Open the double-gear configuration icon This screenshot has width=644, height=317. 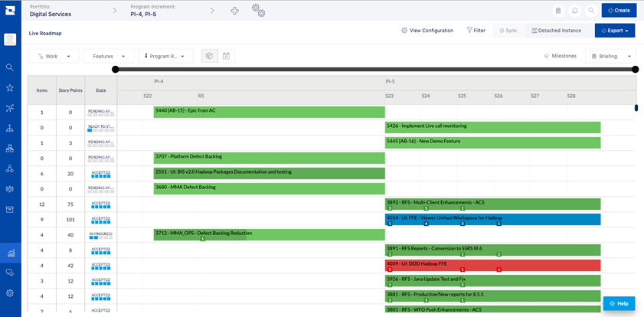coord(258,10)
